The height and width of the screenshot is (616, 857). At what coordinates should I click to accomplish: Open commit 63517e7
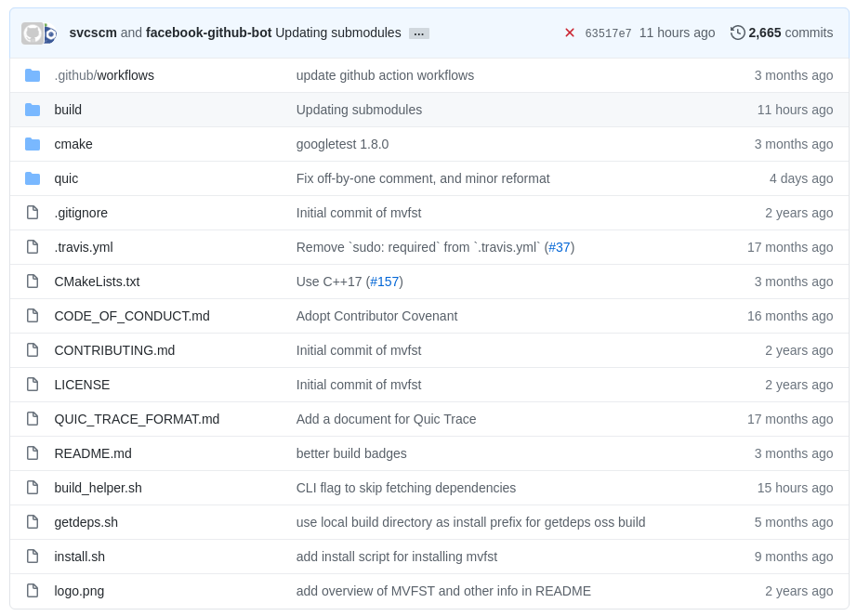[x=609, y=32]
